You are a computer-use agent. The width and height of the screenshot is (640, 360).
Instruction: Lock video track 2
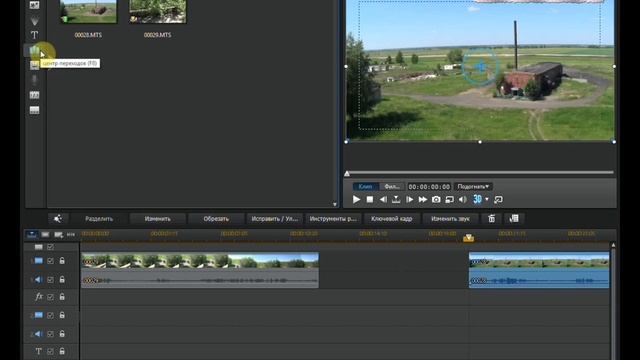click(x=62, y=315)
